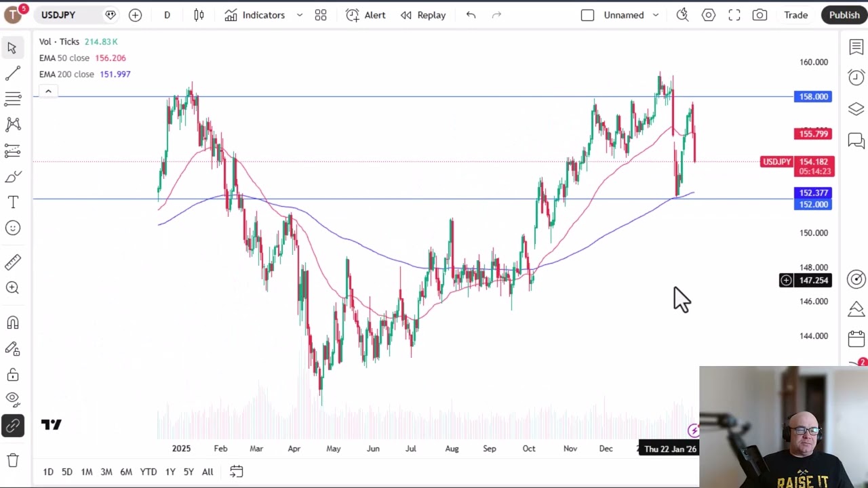Switch range to YTD tab

(148, 472)
